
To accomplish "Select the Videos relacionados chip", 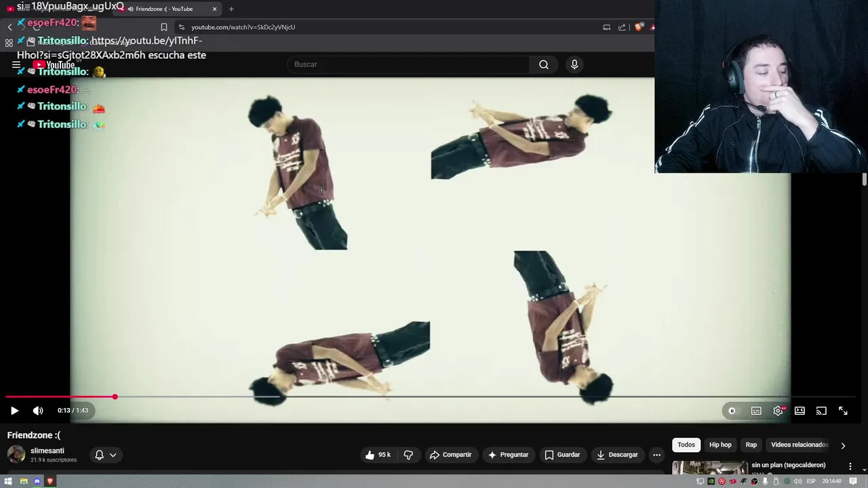I will click(800, 445).
